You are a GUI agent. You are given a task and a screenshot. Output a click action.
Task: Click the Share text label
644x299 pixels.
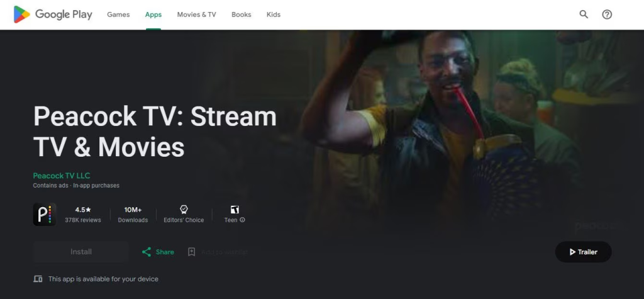(x=165, y=252)
